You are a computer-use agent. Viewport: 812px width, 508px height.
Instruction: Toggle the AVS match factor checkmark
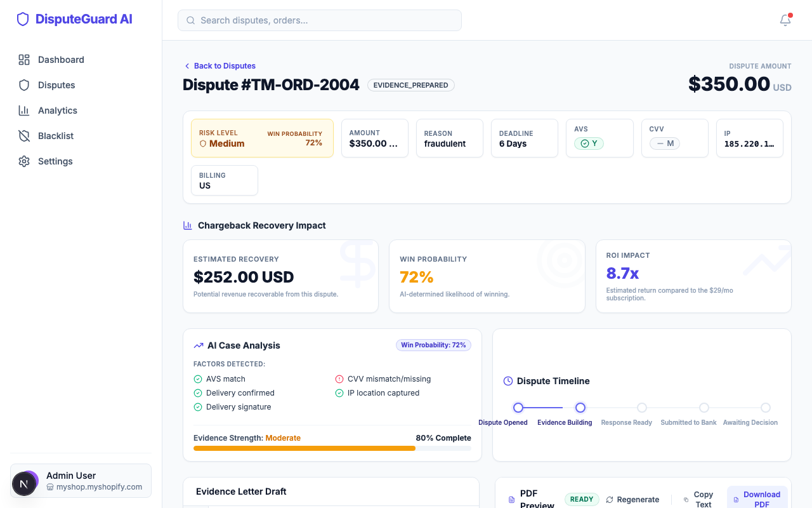coord(197,378)
